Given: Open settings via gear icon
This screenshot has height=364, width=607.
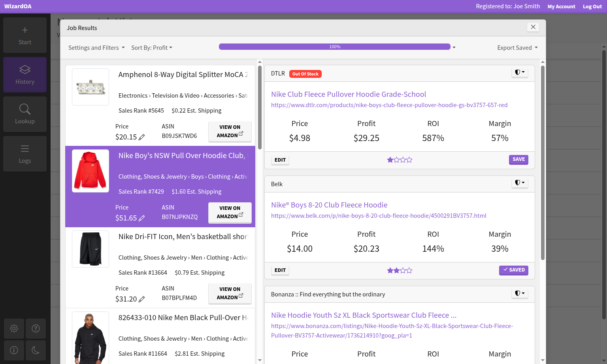Looking at the screenshot, I should coord(14,328).
